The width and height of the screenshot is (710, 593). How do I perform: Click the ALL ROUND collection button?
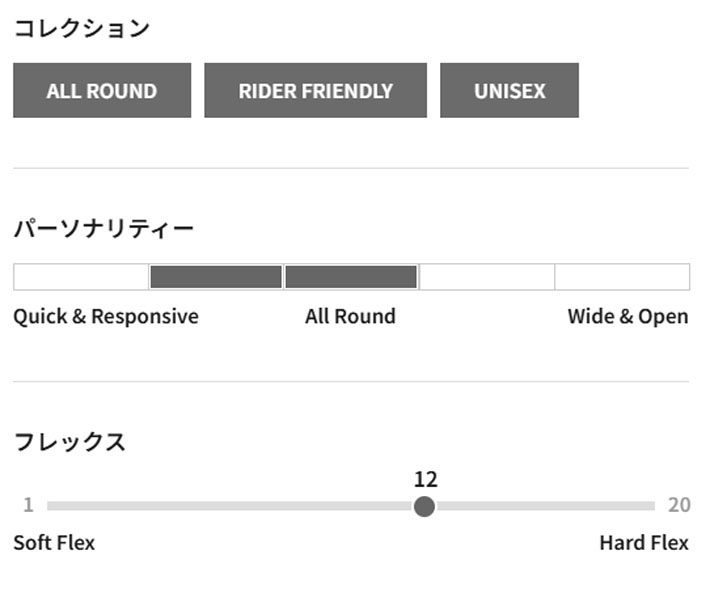coord(102,91)
